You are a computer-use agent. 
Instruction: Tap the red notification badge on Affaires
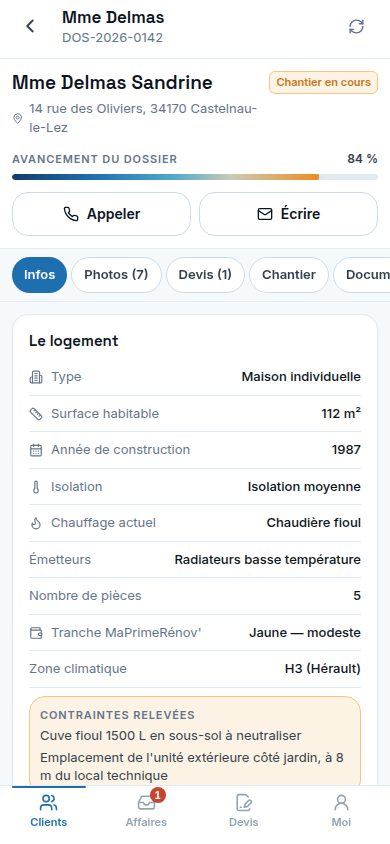pyautogui.click(x=158, y=794)
